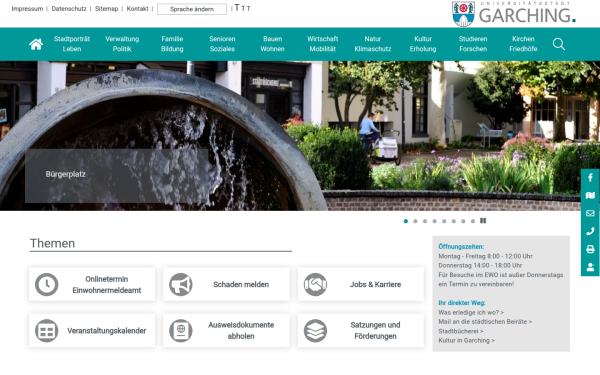
Task: Open Familie Bildung menu
Action: 172,44
